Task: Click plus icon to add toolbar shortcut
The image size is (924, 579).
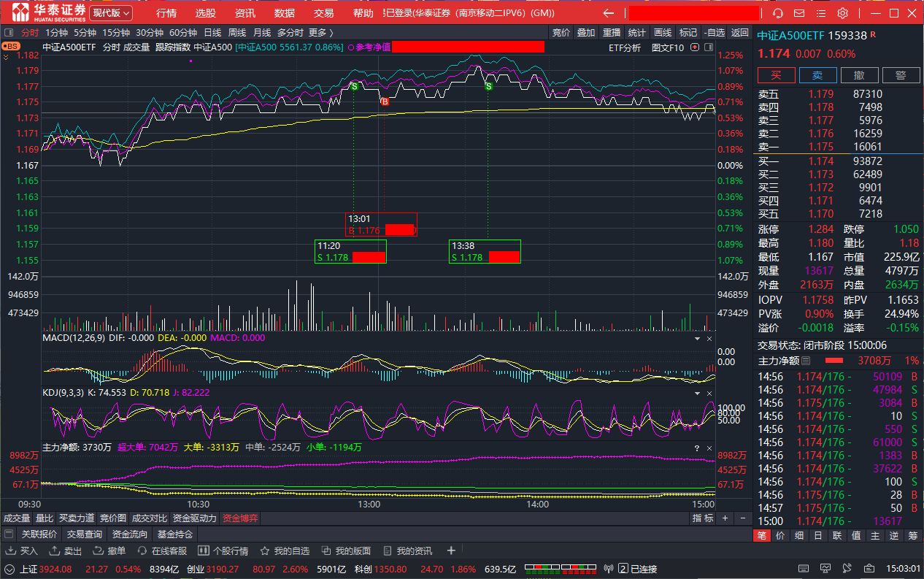Action: coord(451,551)
